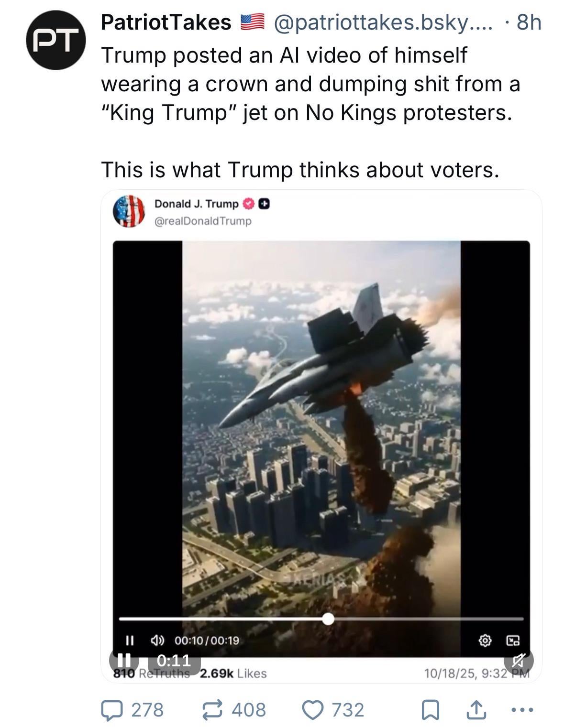Click the Donald J. Trump flag avatar
This screenshot has width=564, height=728.
pyautogui.click(x=129, y=211)
